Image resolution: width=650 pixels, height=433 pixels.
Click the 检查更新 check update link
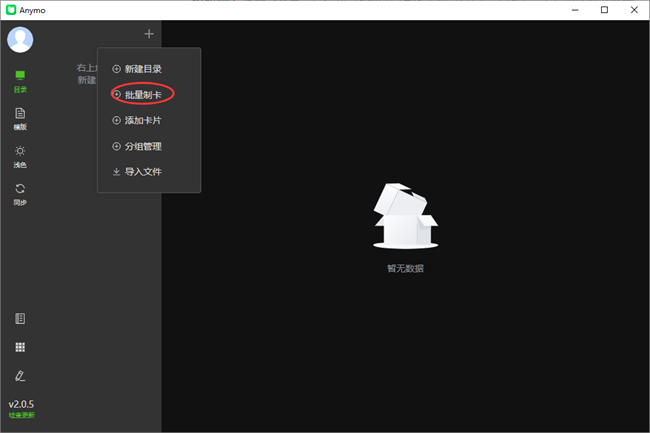coord(21,415)
